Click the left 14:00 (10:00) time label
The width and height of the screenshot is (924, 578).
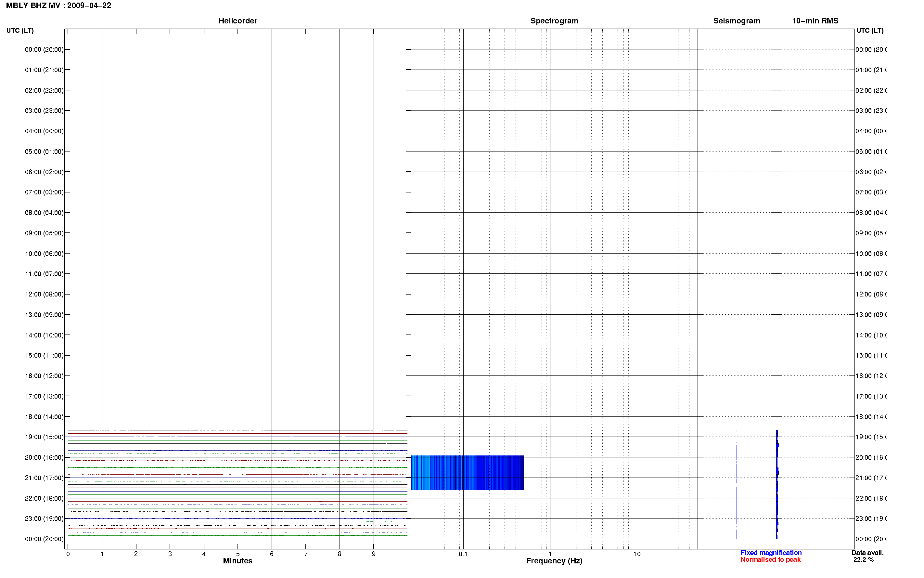44,335
